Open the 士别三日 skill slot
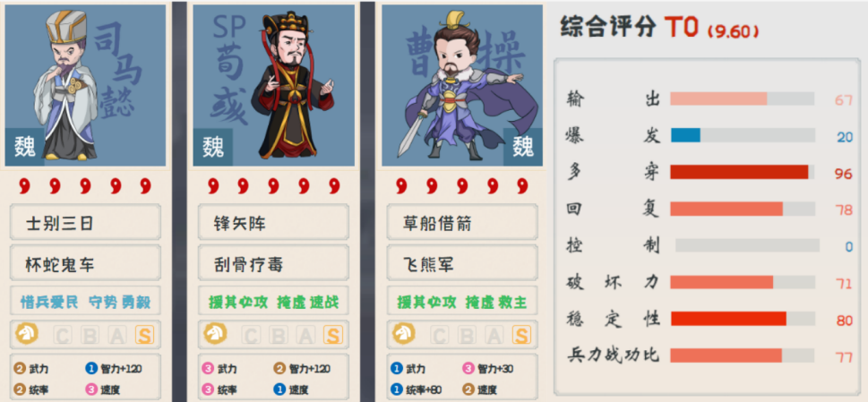 pyautogui.click(x=85, y=222)
